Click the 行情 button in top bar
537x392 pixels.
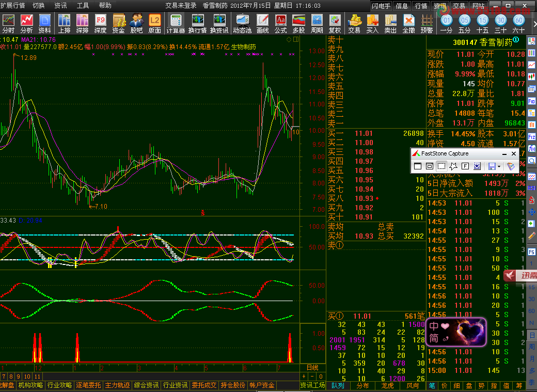pyautogui.click(x=421, y=6)
